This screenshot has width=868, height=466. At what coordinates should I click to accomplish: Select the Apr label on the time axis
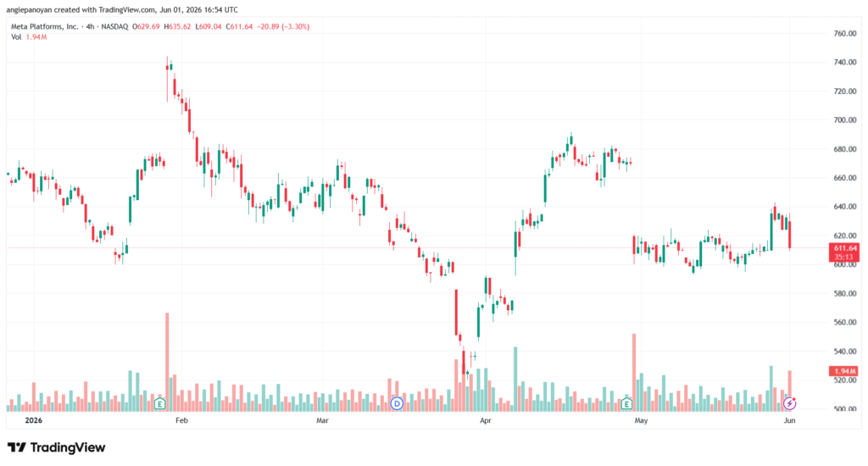click(x=486, y=420)
